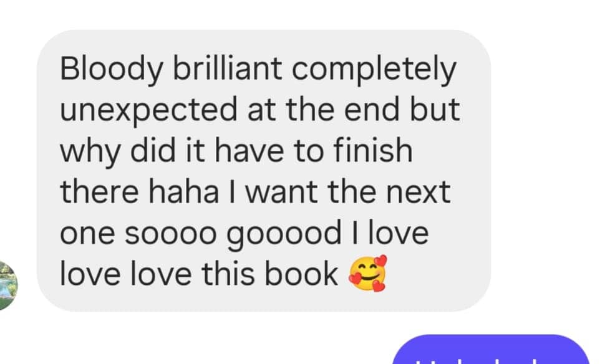Click the word "haha" in the message
Image resolution: width=605 pixels, height=364 pixels.
(183, 191)
